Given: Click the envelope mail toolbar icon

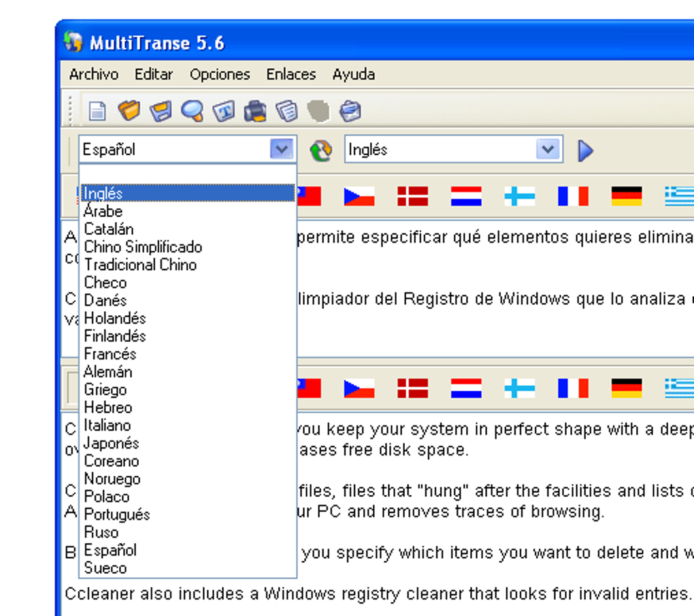Looking at the screenshot, I should coord(350,111).
